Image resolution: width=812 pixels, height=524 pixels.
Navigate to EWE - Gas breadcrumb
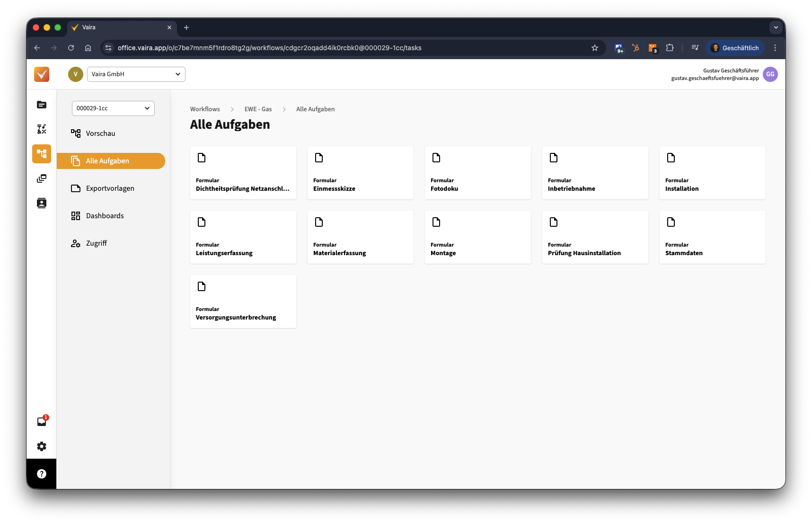[x=258, y=109]
